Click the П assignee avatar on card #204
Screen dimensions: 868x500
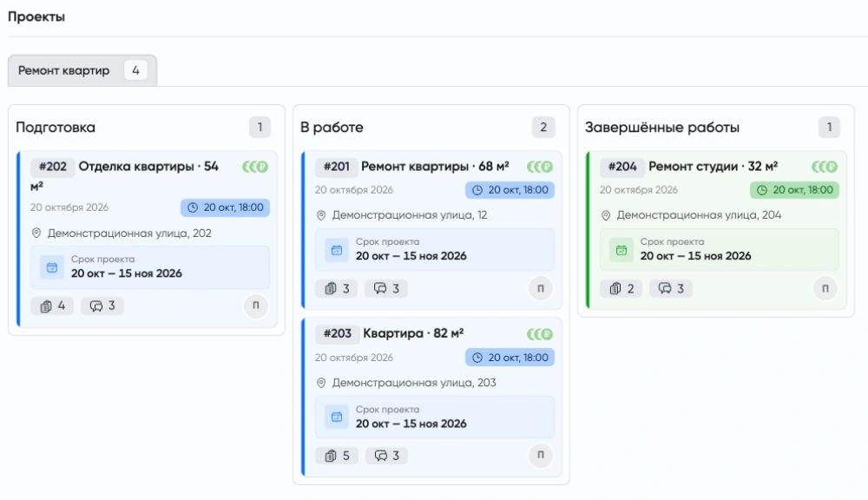pos(825,288)
